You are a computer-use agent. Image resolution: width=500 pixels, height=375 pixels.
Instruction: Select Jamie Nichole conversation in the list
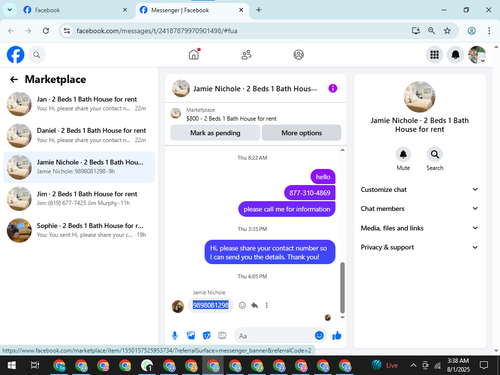click(79, 167)
